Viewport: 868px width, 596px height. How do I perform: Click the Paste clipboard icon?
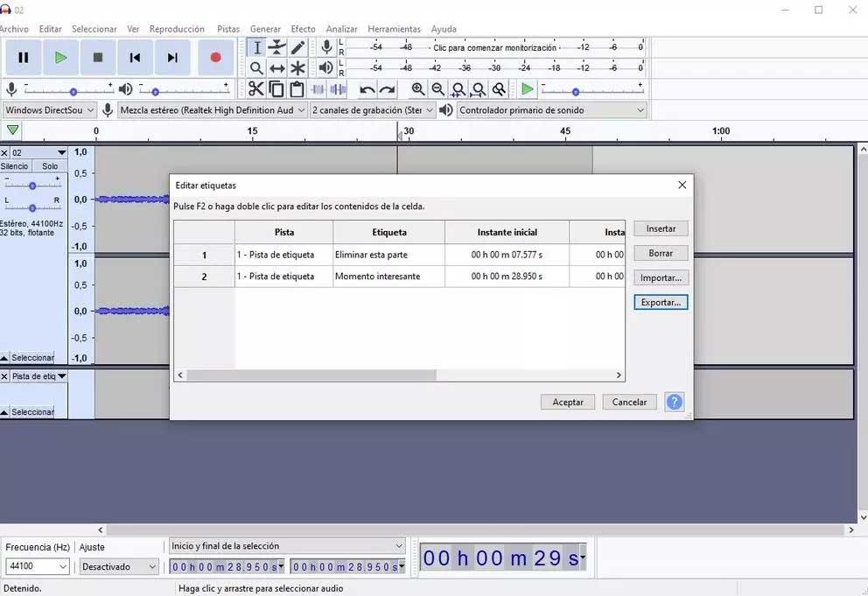297,89
